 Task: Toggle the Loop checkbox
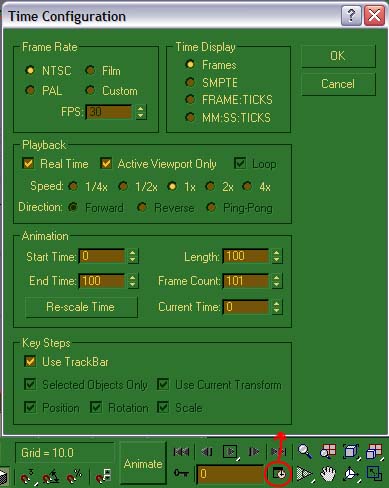pyautogui.click(x=240, y=163)
